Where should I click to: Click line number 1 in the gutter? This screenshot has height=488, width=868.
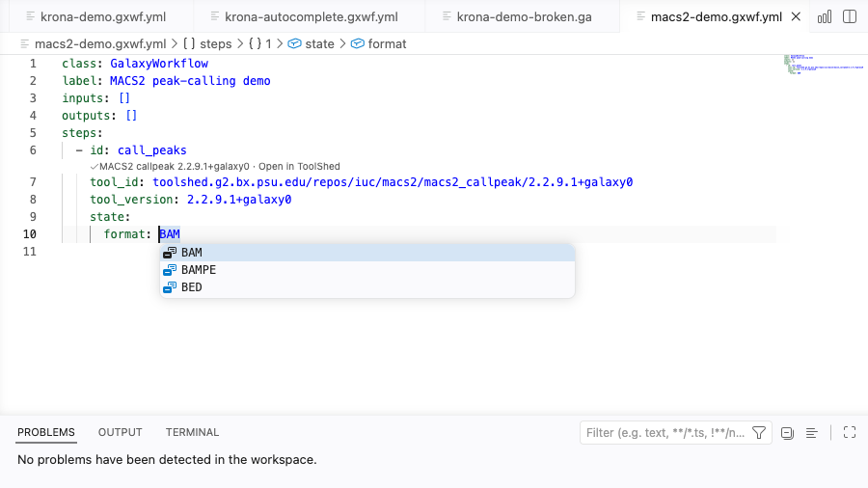(x=33, y=64)
